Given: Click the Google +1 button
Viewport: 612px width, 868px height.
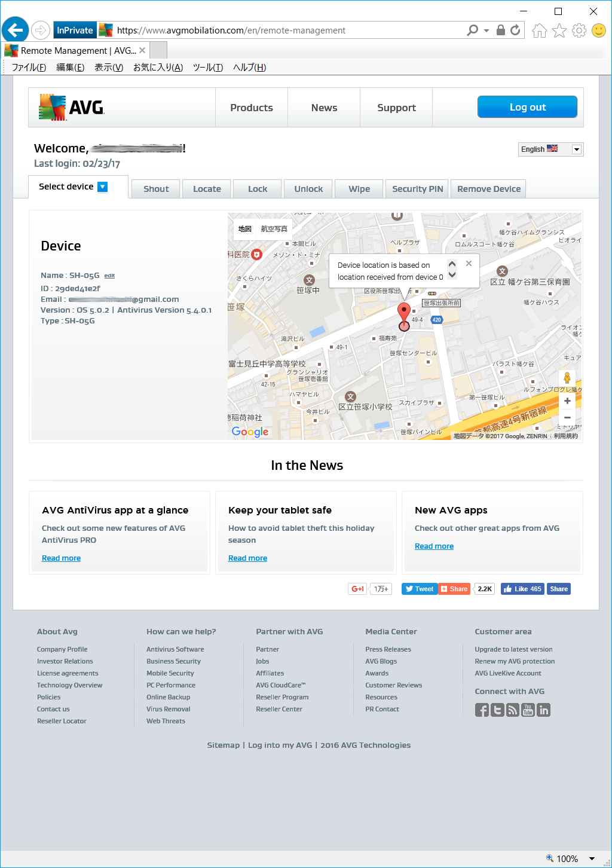Looking at the screenshot, I should click(x=357, y=589).
